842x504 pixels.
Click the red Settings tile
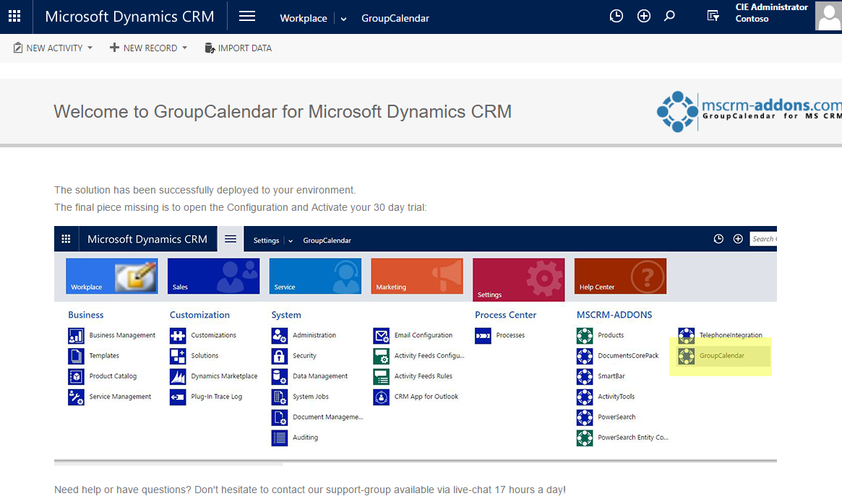click(518, 279)
